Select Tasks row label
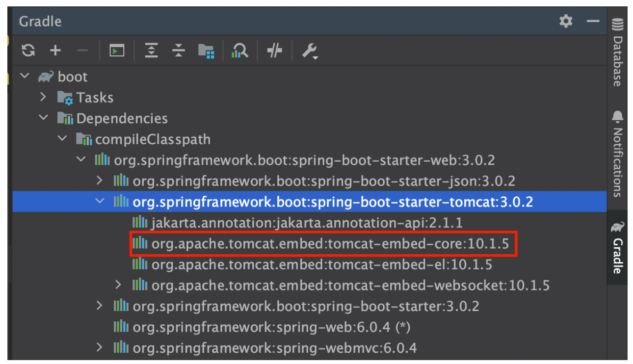Viewport: 633px width, 364px height. pos(95,98)
